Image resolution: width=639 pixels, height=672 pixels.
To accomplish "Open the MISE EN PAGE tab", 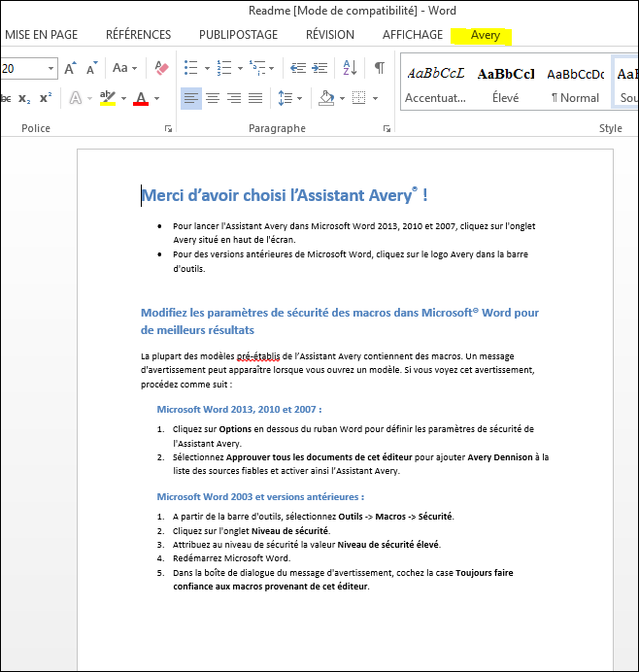I will pos(41,35).
